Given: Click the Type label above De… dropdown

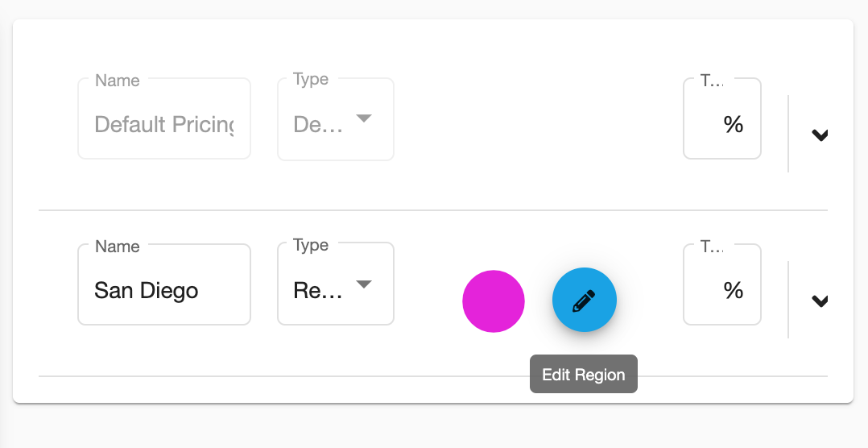Looking at the screenshot, I should 311,79.
